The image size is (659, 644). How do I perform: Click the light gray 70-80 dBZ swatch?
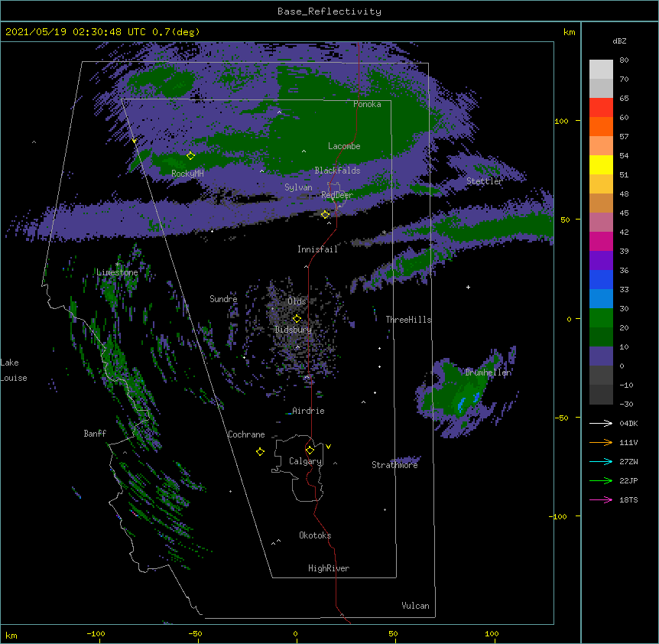(x=601, y=69)
